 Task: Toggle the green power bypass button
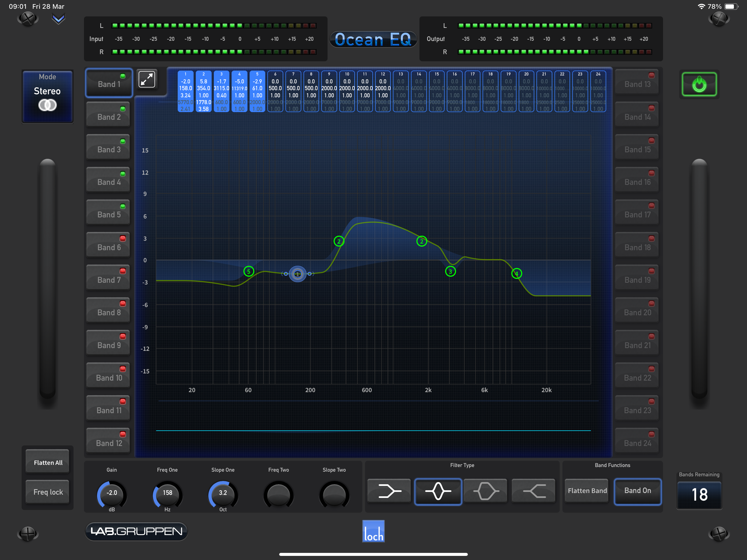point(699,84)
